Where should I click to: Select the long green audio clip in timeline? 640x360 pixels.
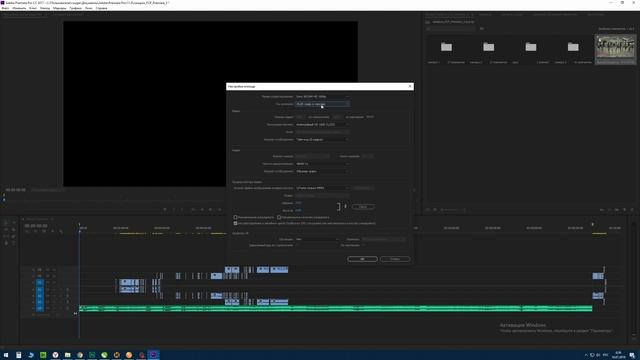[x=336, y=309]
